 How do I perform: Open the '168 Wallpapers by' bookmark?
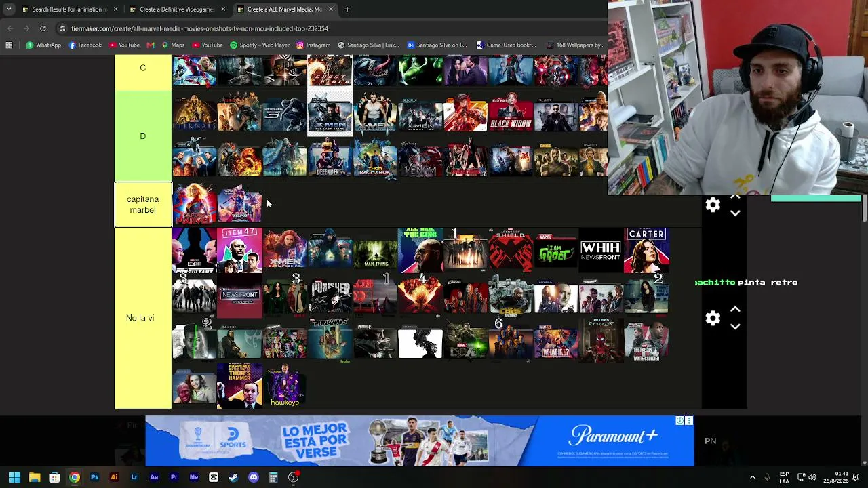(574, 45)
